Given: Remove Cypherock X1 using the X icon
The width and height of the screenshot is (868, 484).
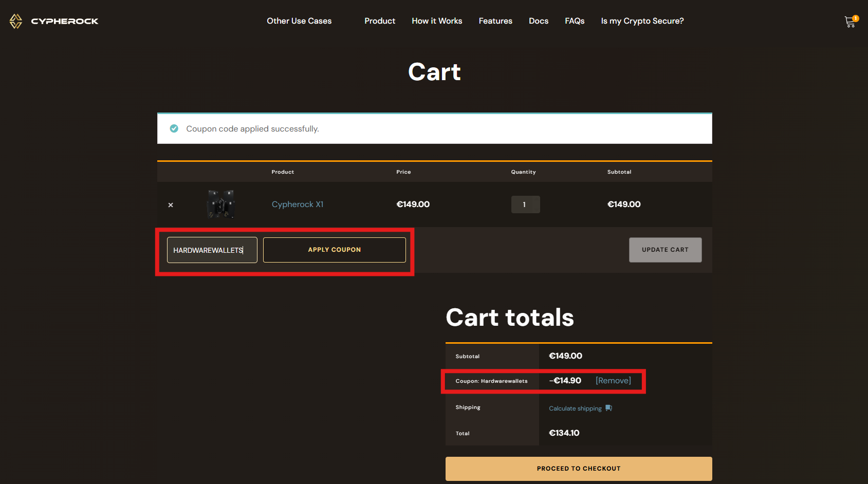Looking at the screenshot, I should pyautogui.click(x=170, y=204).
